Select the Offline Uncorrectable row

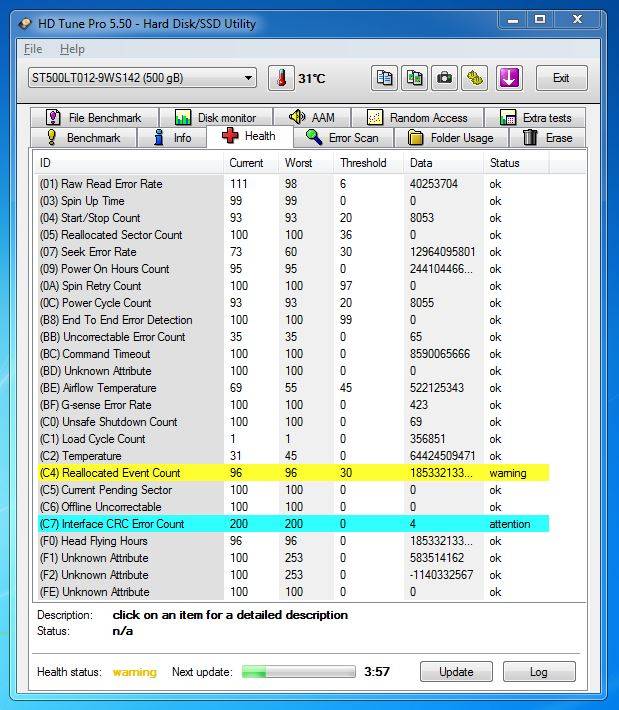(x=293, y=507)
